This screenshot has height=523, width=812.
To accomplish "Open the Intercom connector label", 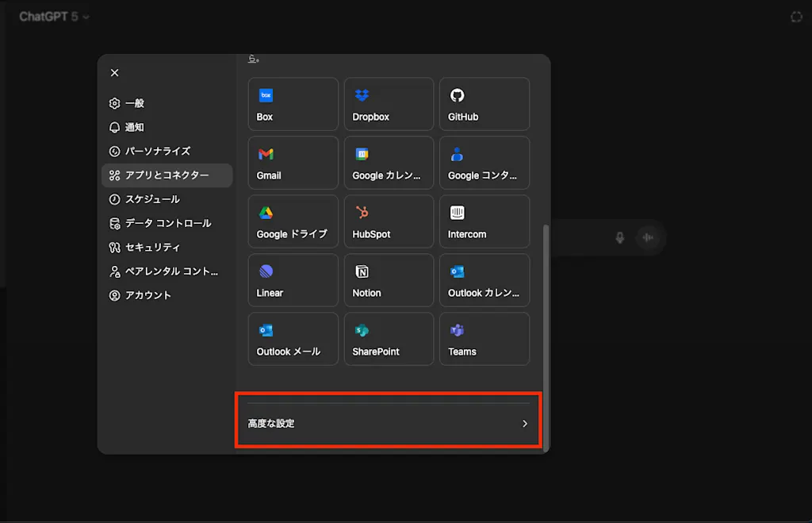I will [x=467, y=234].
